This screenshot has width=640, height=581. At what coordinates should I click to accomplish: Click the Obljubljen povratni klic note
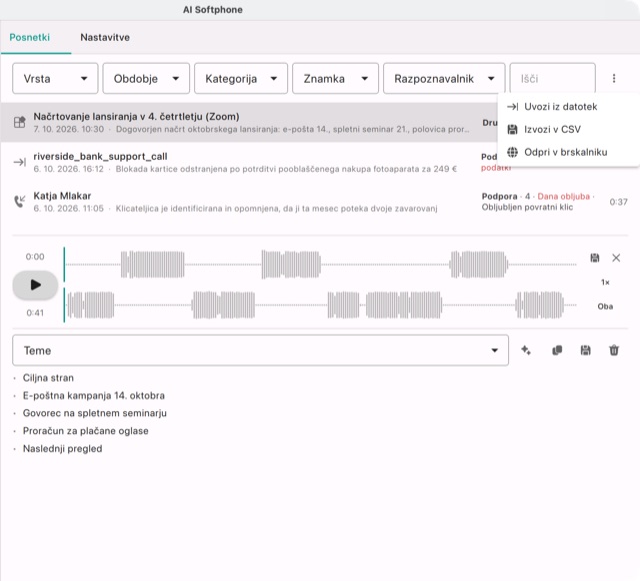(x=527, y=207)
